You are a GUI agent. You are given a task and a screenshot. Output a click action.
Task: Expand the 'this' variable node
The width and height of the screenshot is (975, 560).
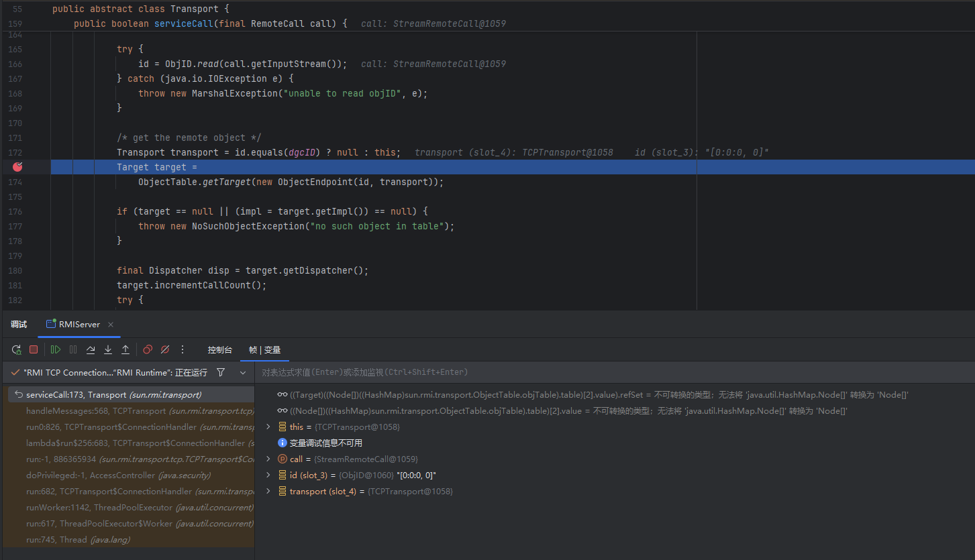268,427
